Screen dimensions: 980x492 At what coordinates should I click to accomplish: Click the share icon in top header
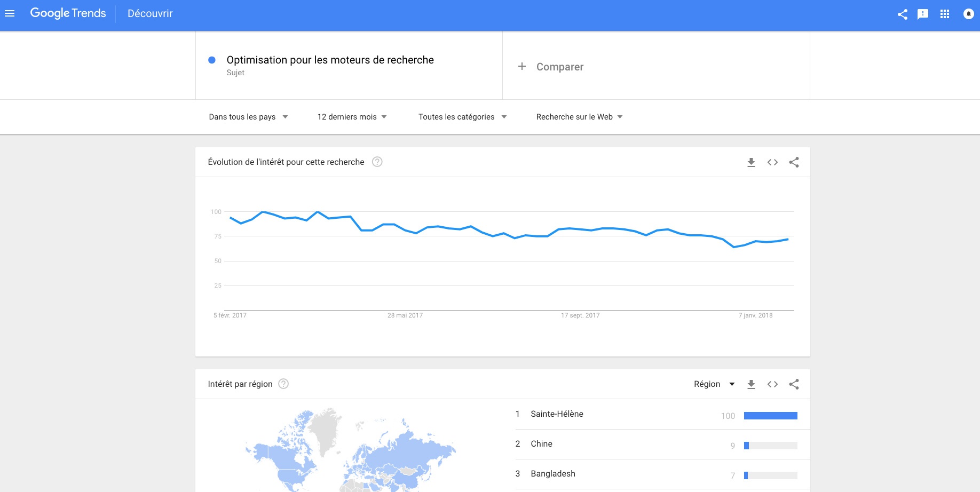pyautogui.click(x=903, y=14)
